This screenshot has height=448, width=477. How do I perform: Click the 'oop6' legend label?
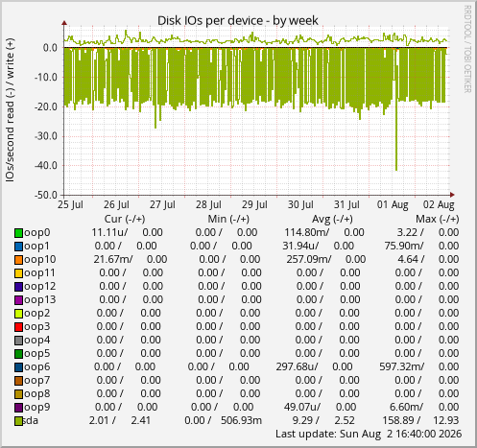(x=37, y=367)
